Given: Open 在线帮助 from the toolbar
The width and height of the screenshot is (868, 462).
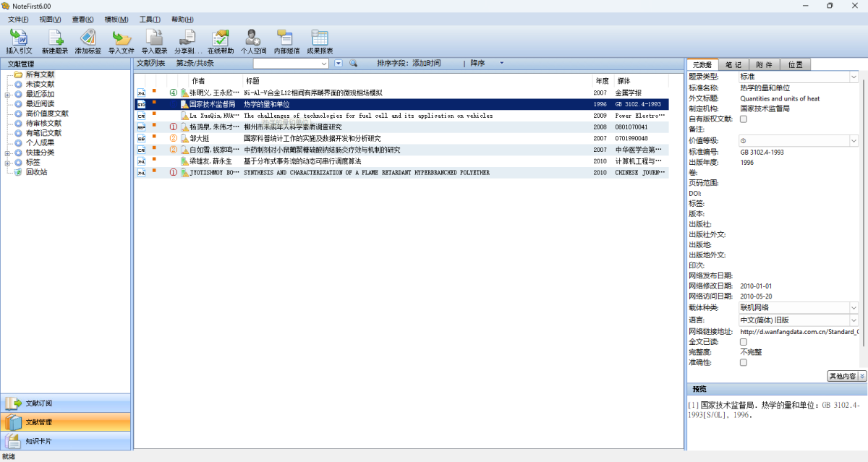Looking at the screenshot, I should point(220,38).
